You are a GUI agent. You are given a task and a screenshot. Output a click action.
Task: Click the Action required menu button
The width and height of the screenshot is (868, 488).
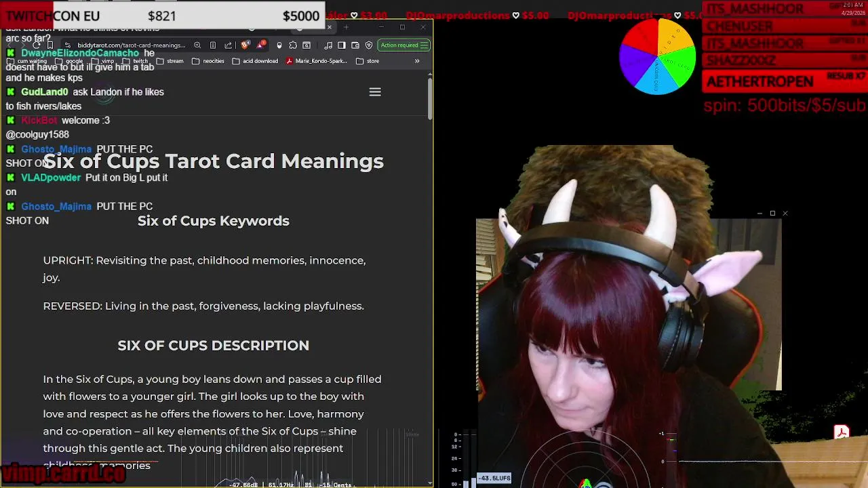tap(404, 45)
